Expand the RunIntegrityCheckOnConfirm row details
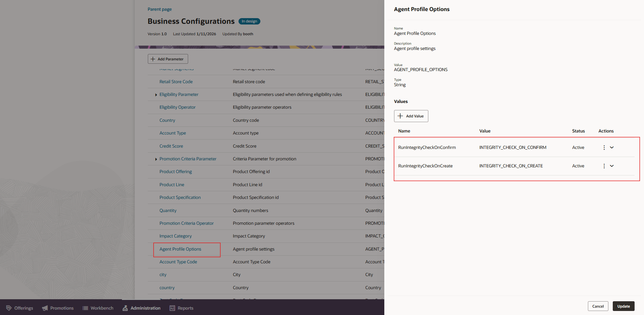The image size is (644, 315). pyautogui.click(x=612, y=147)
